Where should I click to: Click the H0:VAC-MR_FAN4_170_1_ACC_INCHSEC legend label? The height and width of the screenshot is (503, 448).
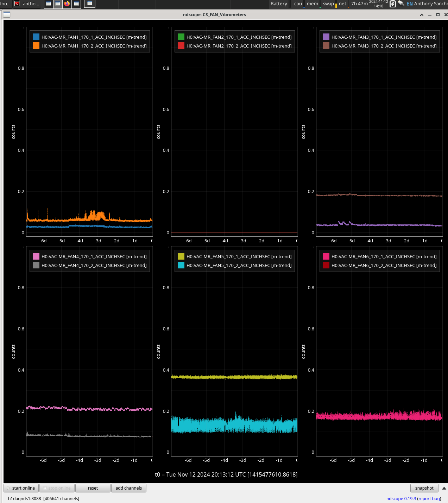coord(94,256)
